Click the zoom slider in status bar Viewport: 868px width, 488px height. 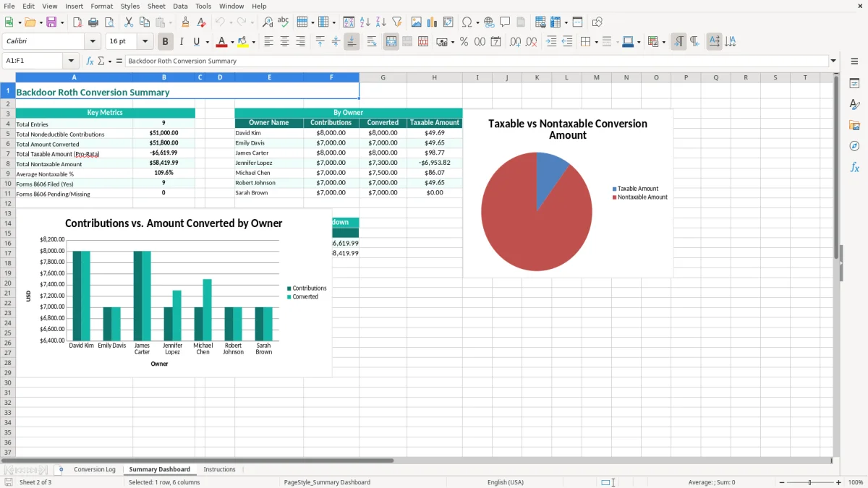[x=809, y=482]
